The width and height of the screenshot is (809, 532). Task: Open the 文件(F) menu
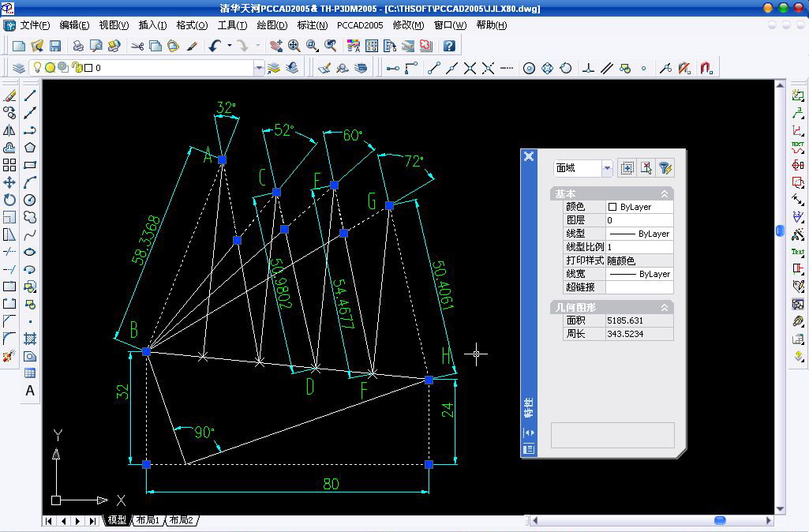[35, 25]
